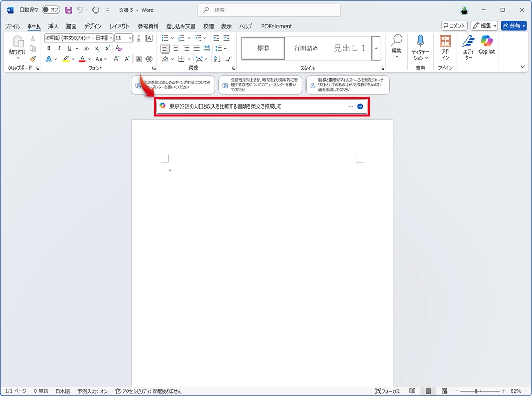Toggle the AutoSave switch
Image resolution: width=532 pixels, height=396 pixels.
coord(51,10)
